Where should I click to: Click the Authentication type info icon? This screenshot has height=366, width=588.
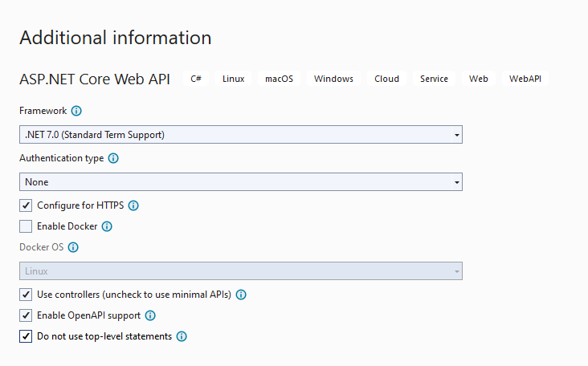113,158
